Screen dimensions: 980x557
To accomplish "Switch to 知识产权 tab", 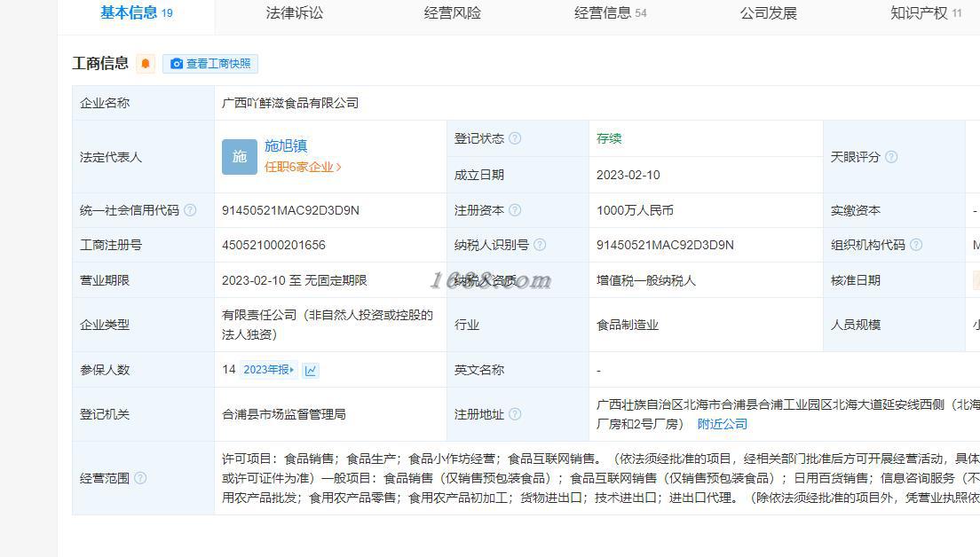I will click(x=926, y=13).
